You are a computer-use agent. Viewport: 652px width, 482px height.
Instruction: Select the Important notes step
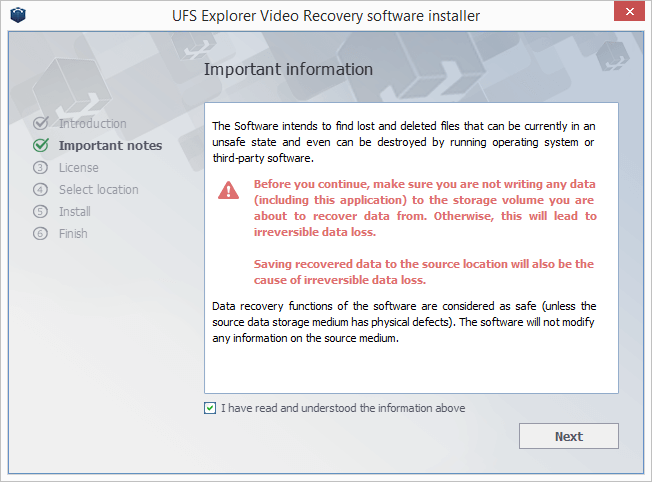point(110,146)
